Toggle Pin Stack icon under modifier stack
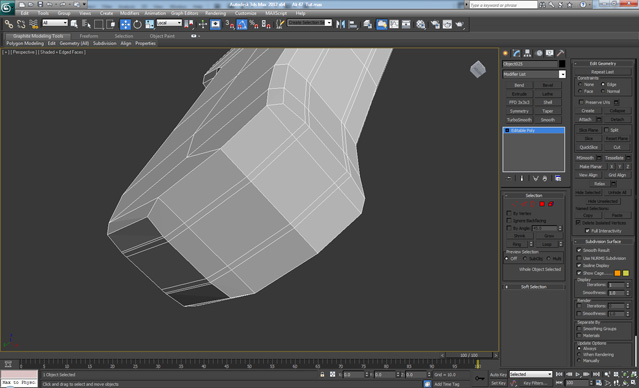The height and width of the screenshot is (388, 639). pos(508,179)
